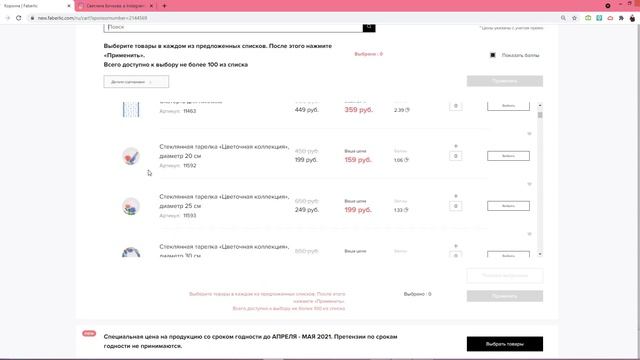Image resolution: width=640 pixels, height=360 pixels.
Task: Open the thumbnail of item 11463
Action: [131, 109]
